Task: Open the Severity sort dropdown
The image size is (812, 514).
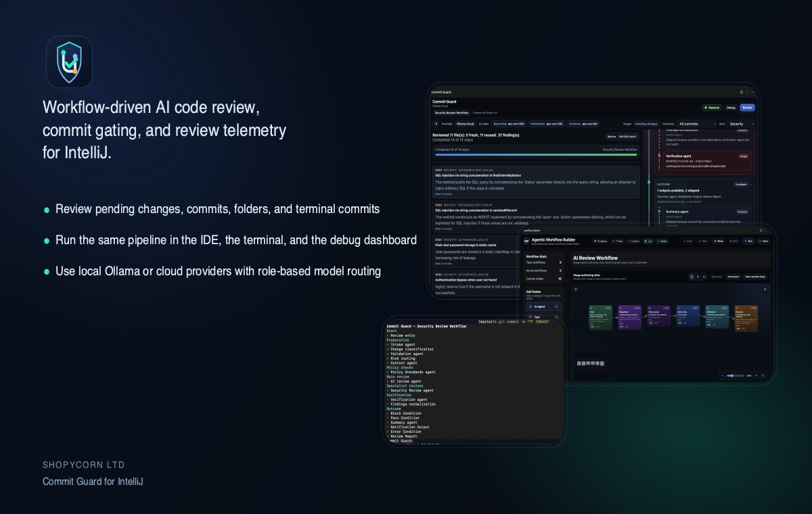Action: tap(739, 124)
